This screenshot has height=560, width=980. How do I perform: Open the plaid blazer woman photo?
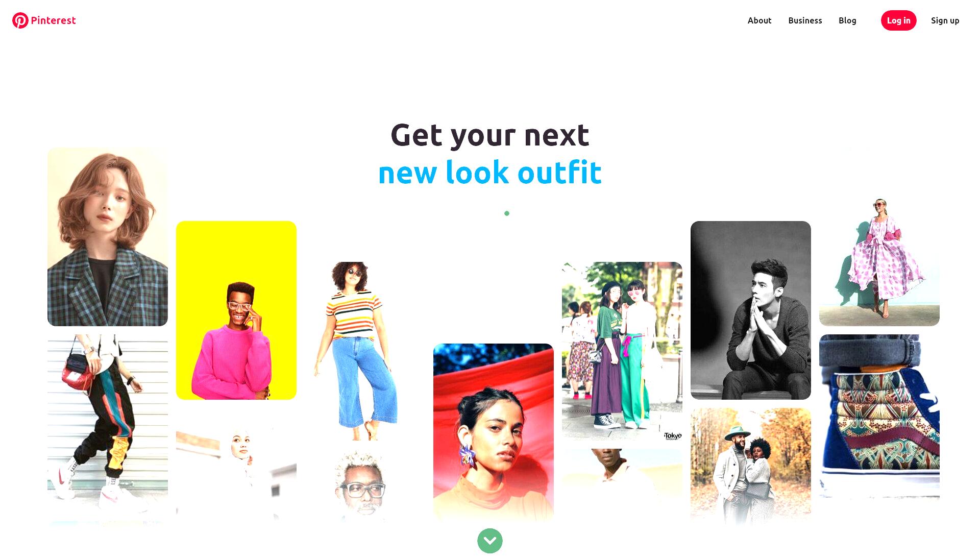pyautogui.click(x=108, y=237)
